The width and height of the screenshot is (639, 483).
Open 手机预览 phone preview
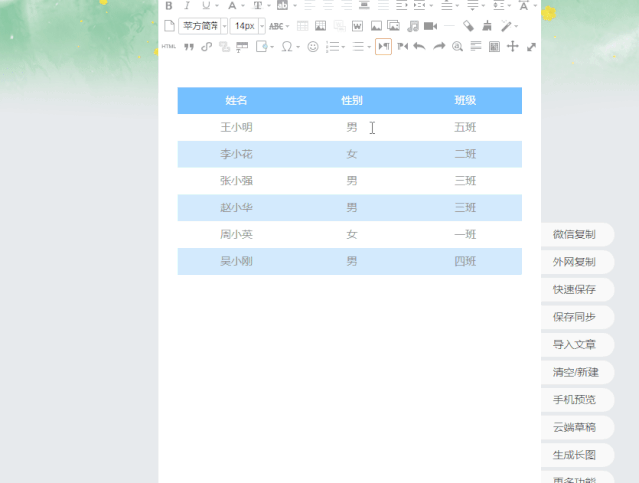577,400
